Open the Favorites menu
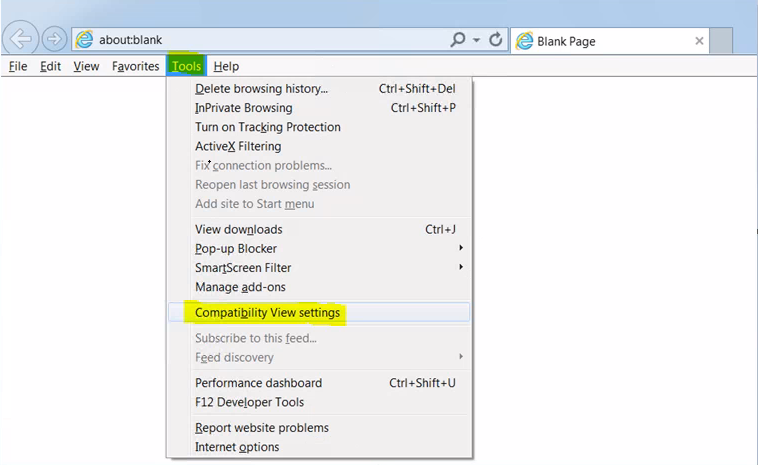 coord(135,66)
